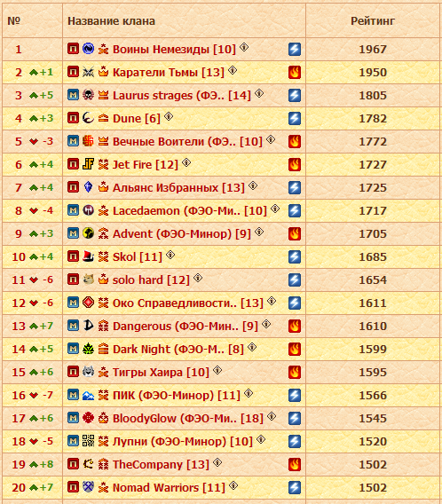
Task: Click the blue M badge for Advent
Action: pos(74,233)
